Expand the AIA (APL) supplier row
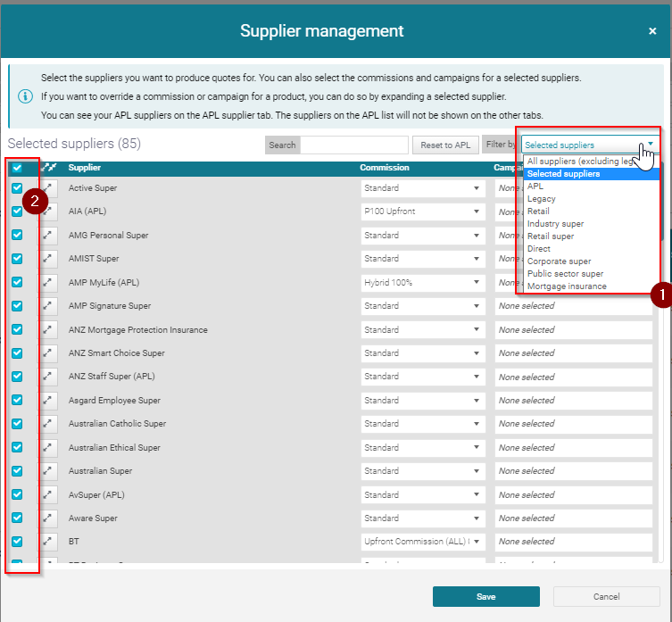This screenshot has height=622, width=672. click(48, 211)
